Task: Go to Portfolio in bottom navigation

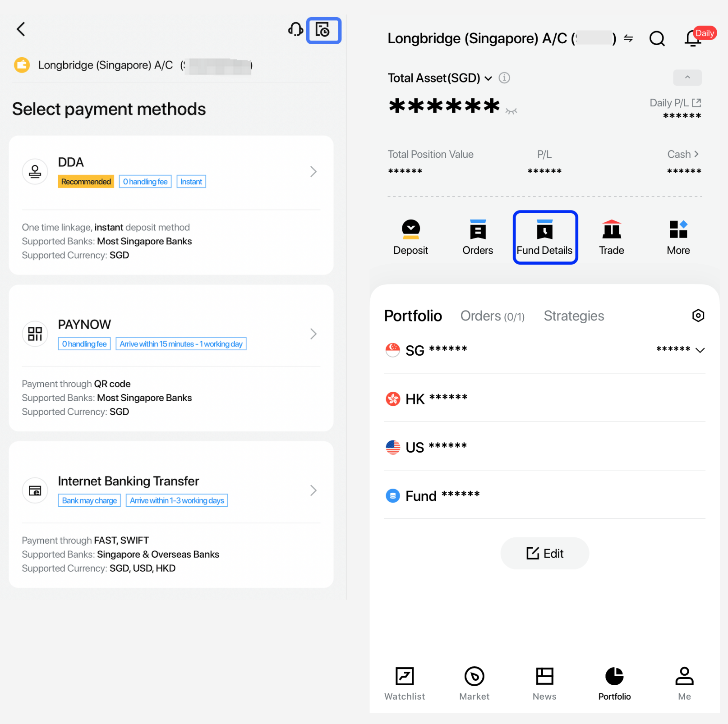Action: click(614, 683)
